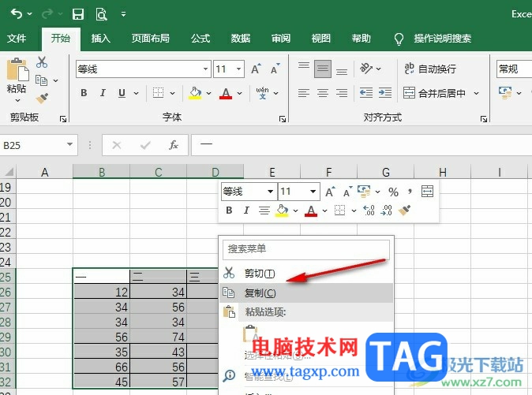Select the Format Painter brush in ribbon
Image resolution: width=532 pixels, height=395 pixels.
tap(43, 99)
